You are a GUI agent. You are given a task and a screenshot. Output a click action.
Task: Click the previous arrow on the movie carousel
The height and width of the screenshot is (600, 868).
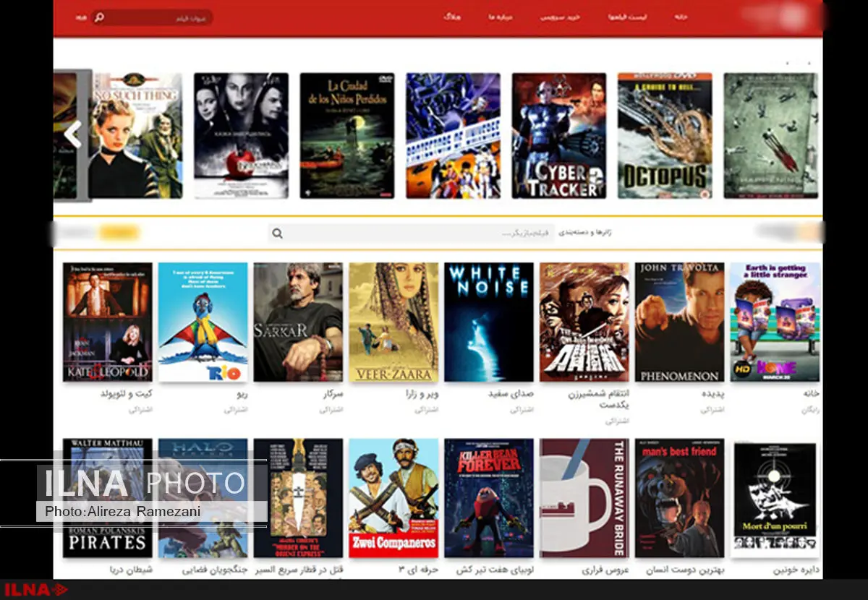pos(72,134)
